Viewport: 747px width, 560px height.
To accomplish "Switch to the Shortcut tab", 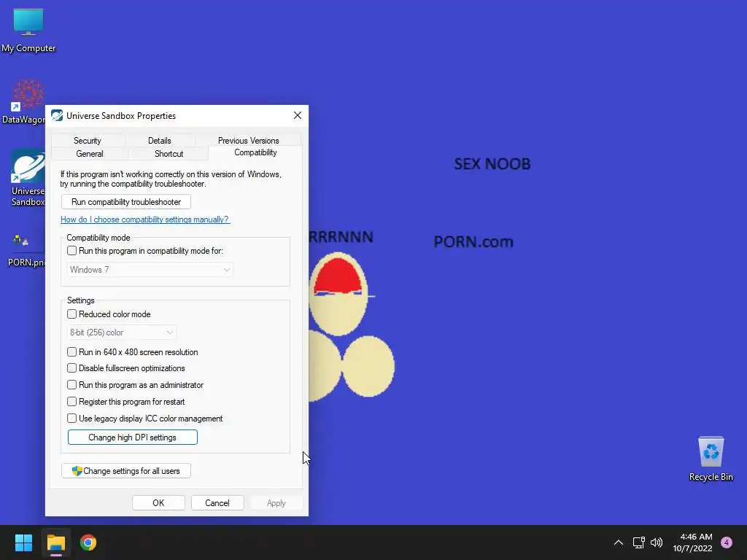I will pos(169,154).
